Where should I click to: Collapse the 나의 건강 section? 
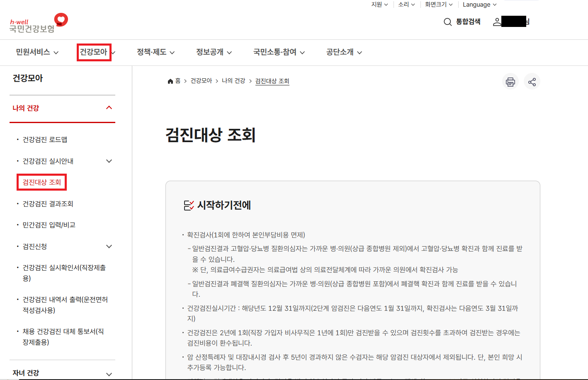point(109,107)
